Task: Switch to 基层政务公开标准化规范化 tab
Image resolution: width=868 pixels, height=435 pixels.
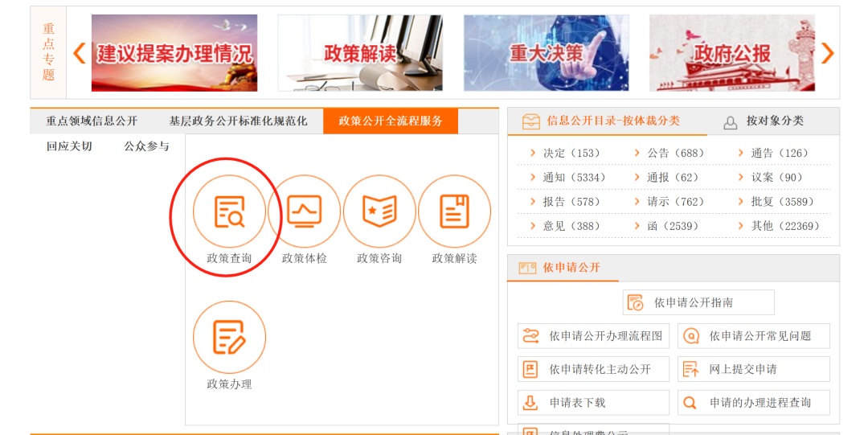Action: coord(238,121)
